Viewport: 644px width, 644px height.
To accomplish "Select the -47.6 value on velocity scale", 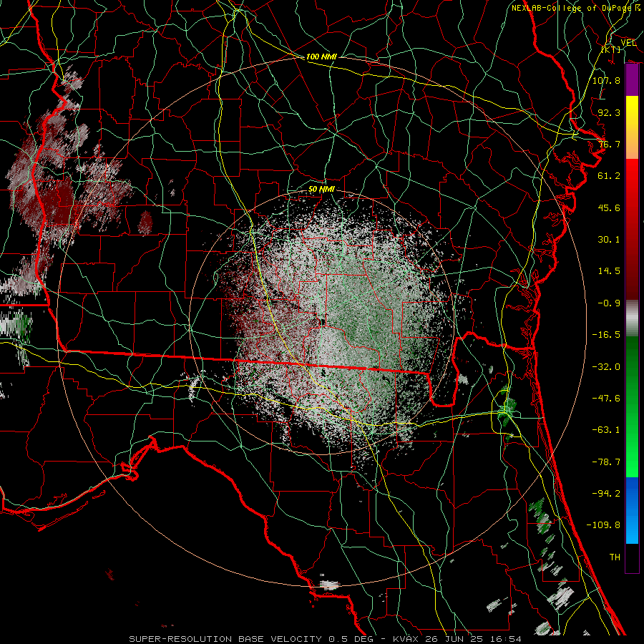I will tap(606, 399).
